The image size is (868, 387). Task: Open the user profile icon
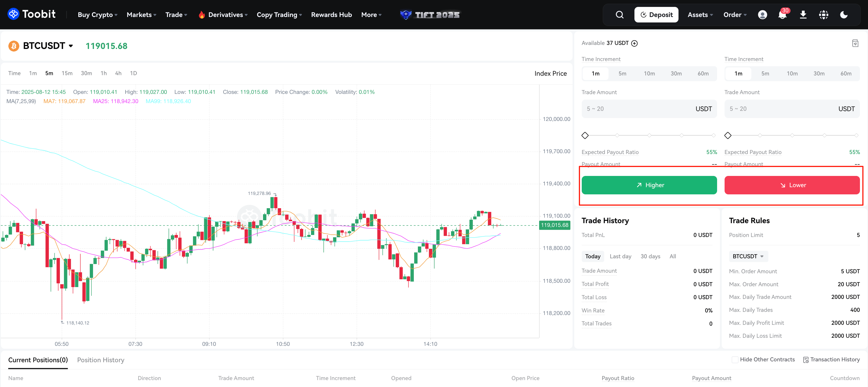click(x=762, y=14)
